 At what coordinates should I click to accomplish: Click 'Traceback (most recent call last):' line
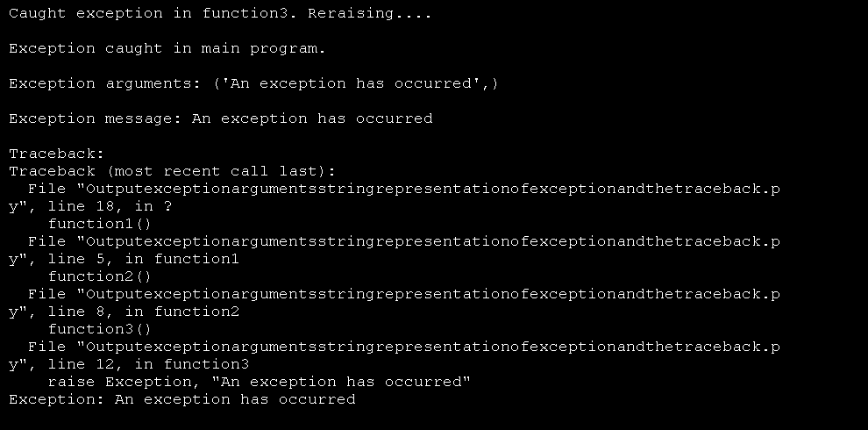pos(172,172)
